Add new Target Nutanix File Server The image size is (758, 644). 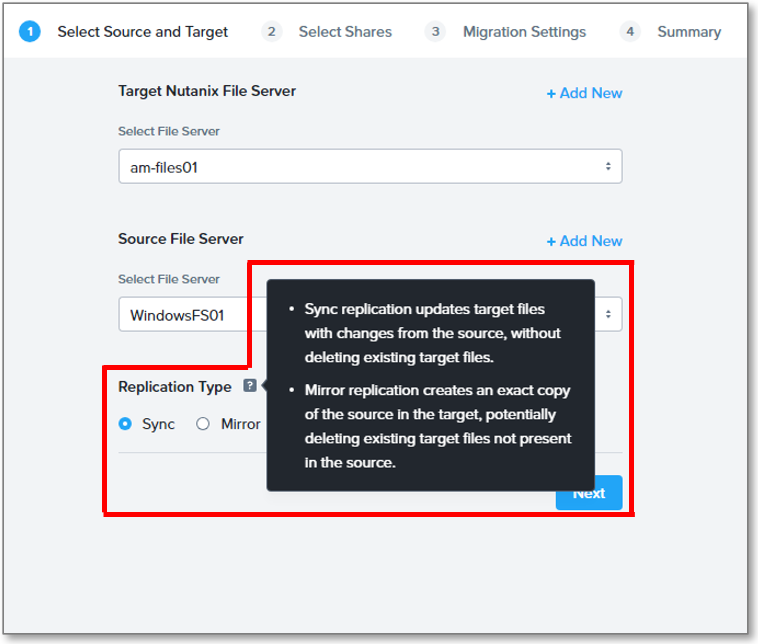coord(584,93)
